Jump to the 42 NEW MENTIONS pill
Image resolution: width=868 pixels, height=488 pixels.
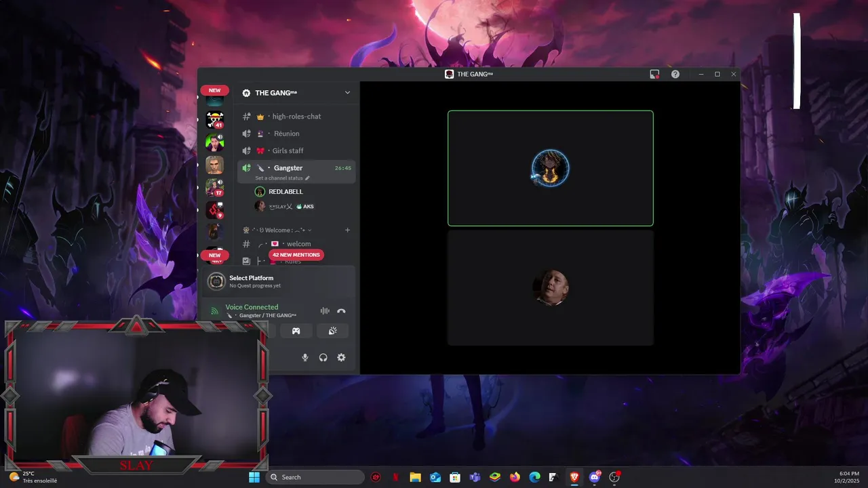click(x=296, y=255)
